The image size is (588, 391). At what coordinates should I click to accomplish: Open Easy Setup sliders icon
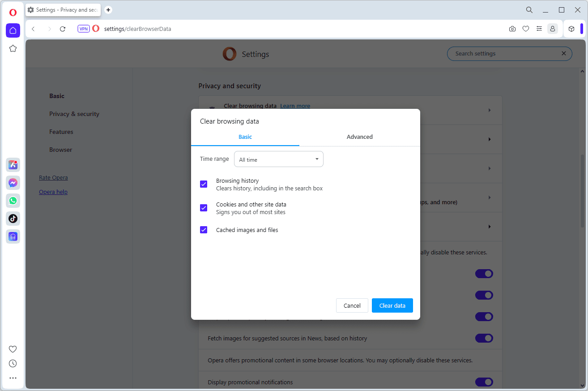point(539,29)
